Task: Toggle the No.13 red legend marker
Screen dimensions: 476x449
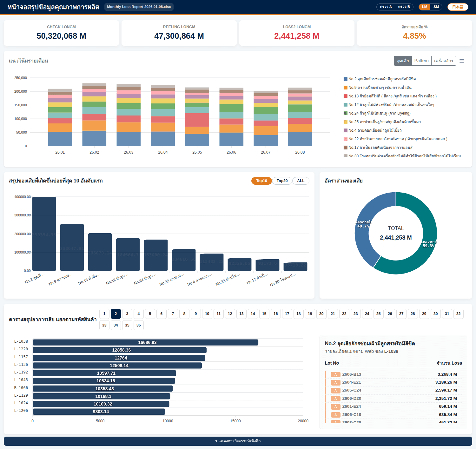Action: click(x=346, y=96)
